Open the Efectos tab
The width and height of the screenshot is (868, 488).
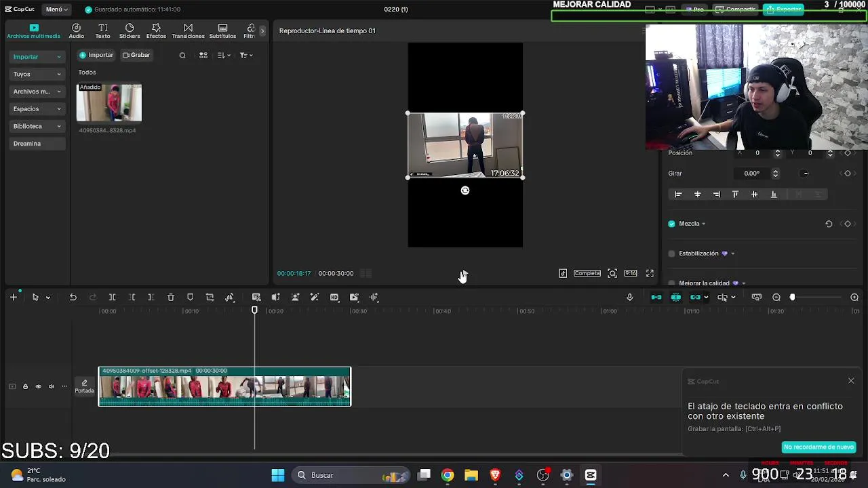tap(156, 31)
